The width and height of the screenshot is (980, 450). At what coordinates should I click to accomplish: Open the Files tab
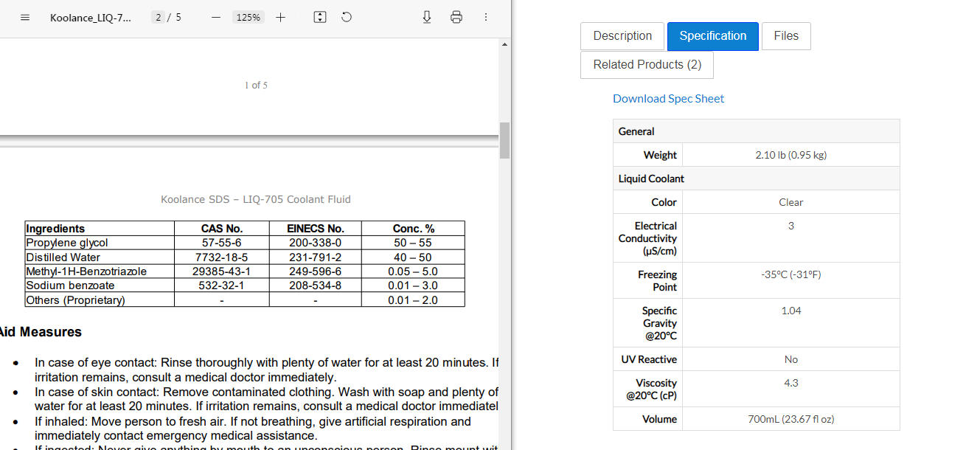coord(786,36)
